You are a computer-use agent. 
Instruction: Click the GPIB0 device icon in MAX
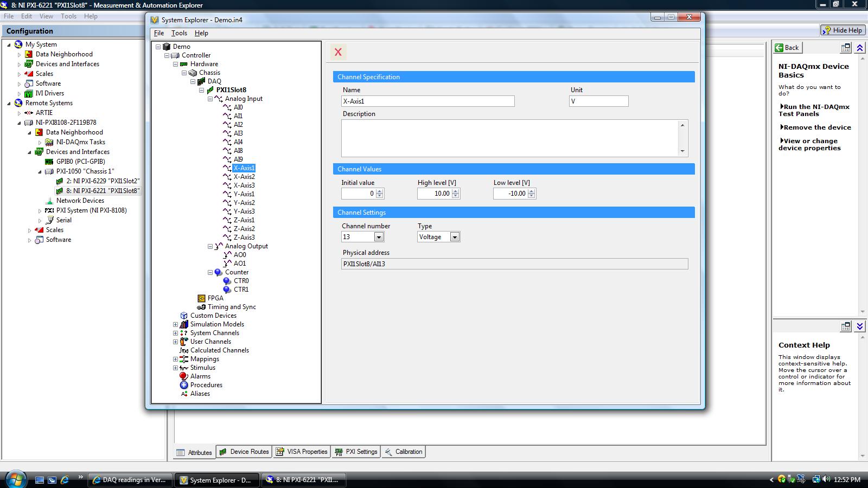pyautogui.click(x=49, y=162)
